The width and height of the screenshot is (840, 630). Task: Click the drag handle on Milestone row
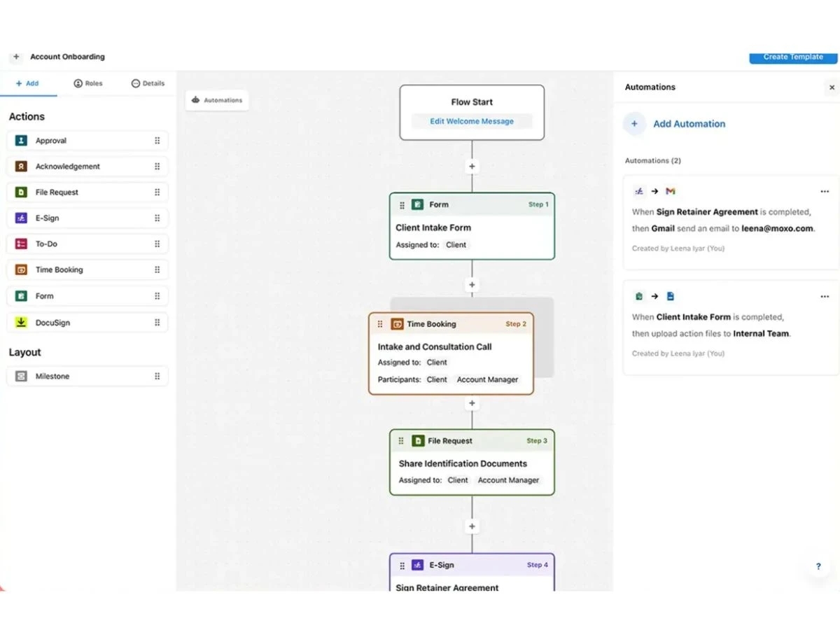(157, 377)
